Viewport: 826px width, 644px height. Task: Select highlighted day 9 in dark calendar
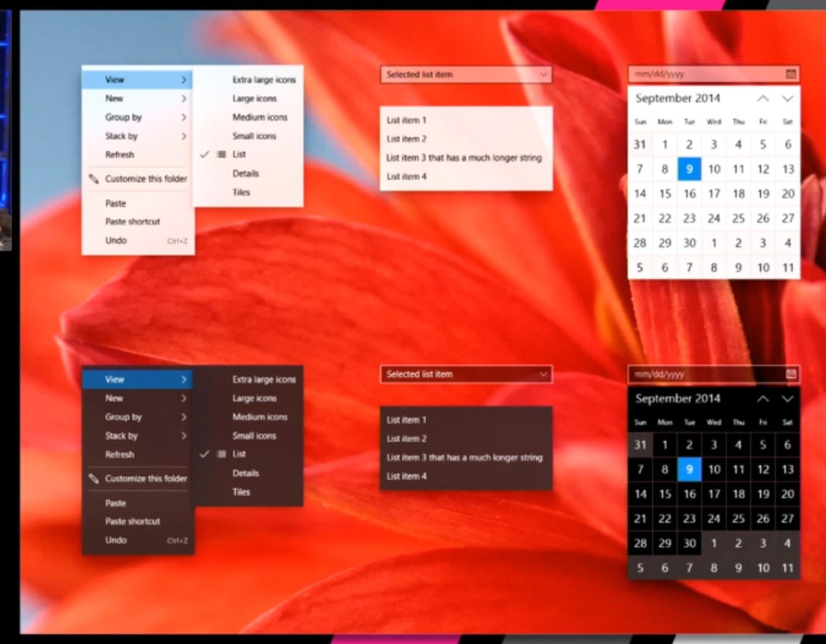689,469
